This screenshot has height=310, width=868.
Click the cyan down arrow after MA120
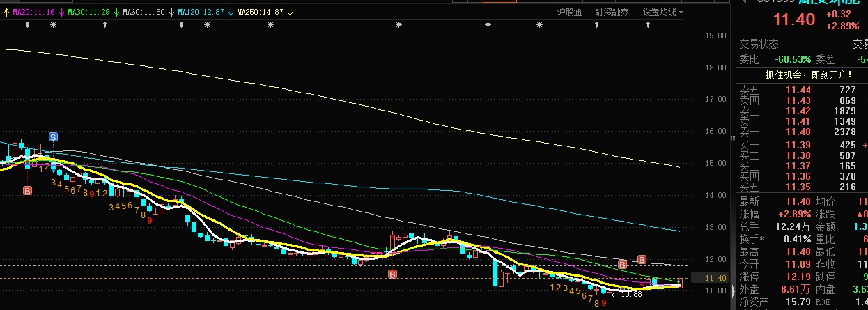(231, 12)
